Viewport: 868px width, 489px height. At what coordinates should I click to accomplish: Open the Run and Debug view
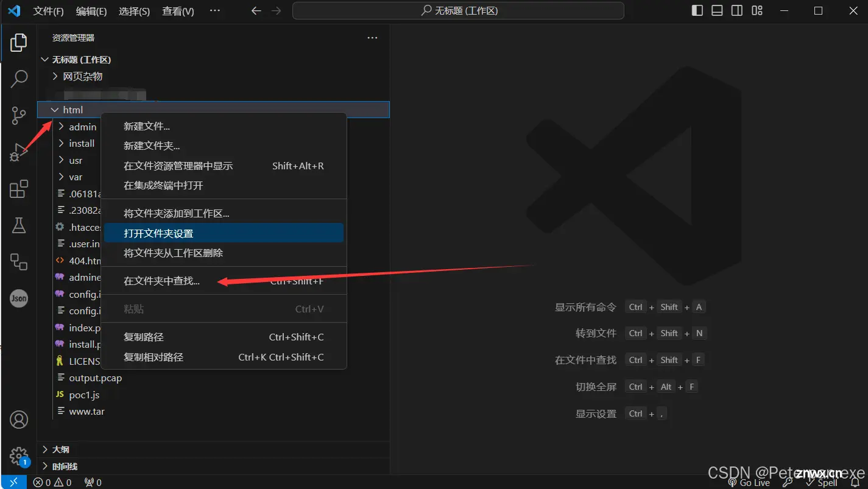tap(19, 152)
